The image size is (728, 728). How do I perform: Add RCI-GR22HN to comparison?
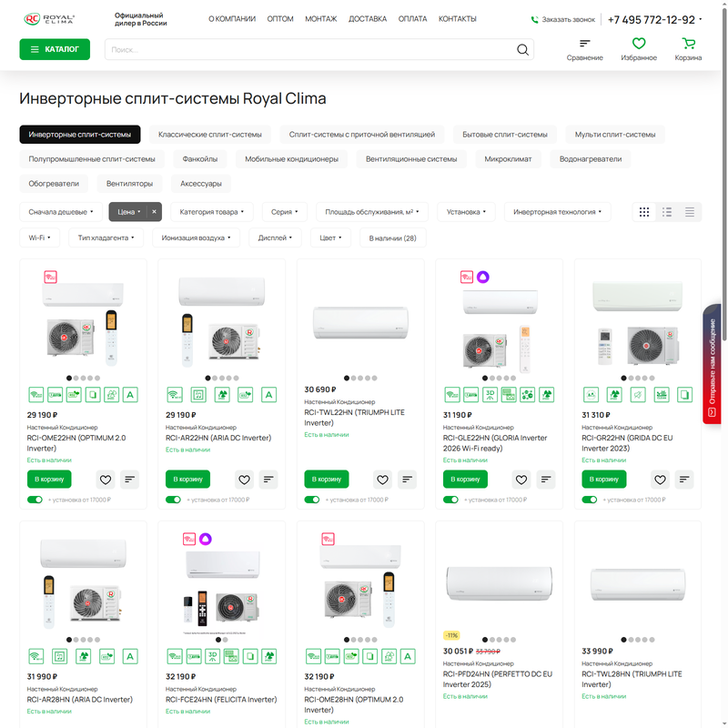click(684, 480)
